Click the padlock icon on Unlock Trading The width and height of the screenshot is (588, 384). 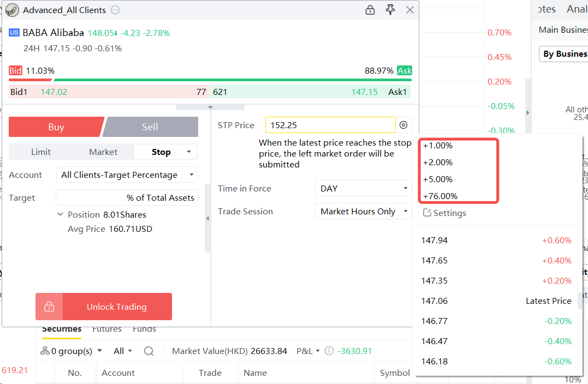click(x=49, y=307)
